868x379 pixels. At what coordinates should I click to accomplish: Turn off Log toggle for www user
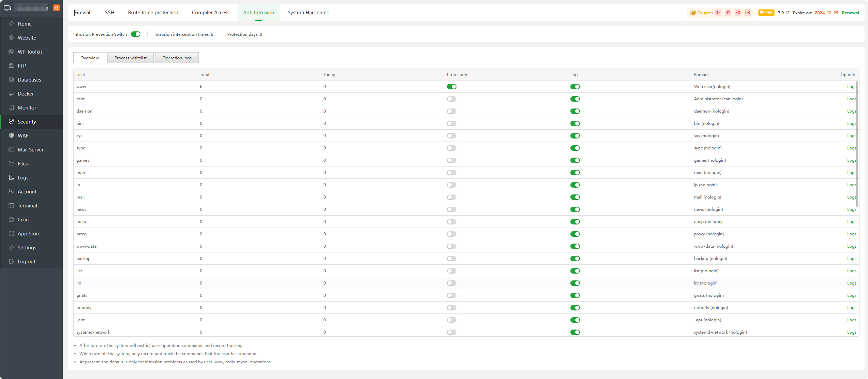tap(575, 87)
